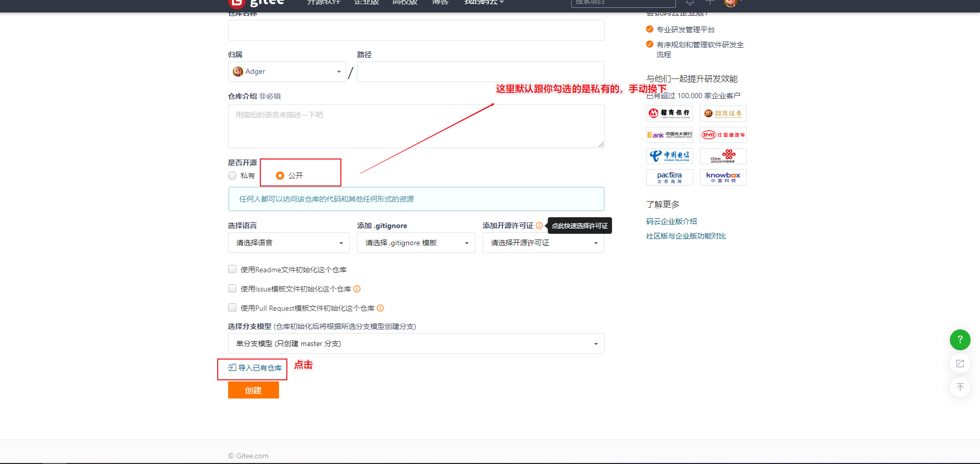This screenshot has height=464, width=980.
Task: Click the notification bell in the header
Action: point(690,3)
